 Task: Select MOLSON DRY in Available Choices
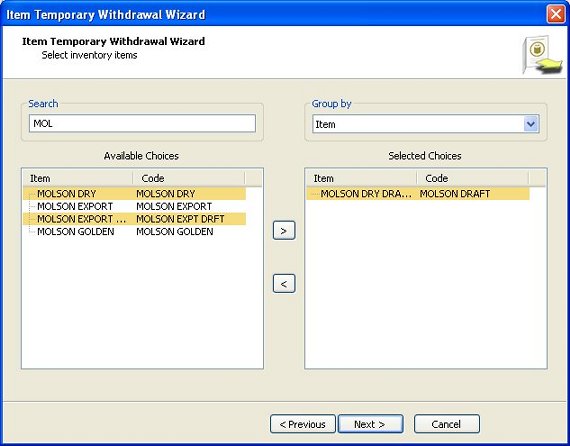click(x=135, y=194)
